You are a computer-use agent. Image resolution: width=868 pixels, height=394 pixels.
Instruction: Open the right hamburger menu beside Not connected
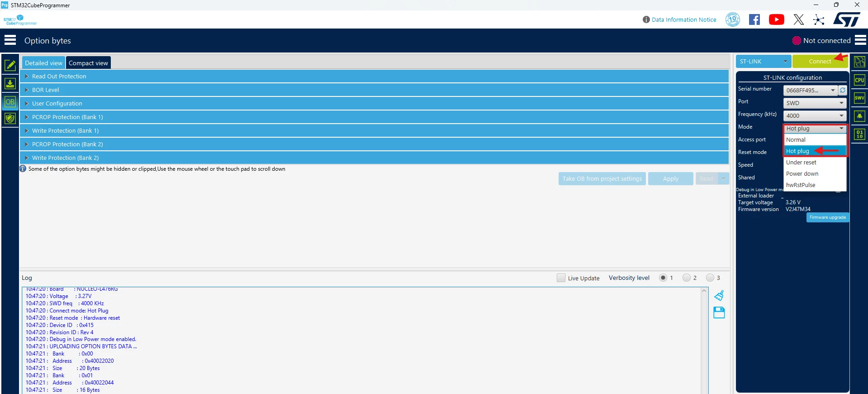(x=861, y=40)
